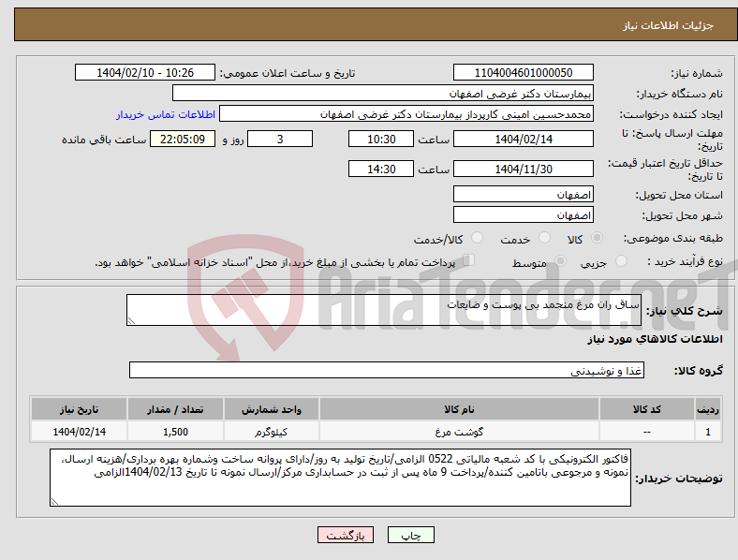Click the general need description textarea

(x=384, y=310)
